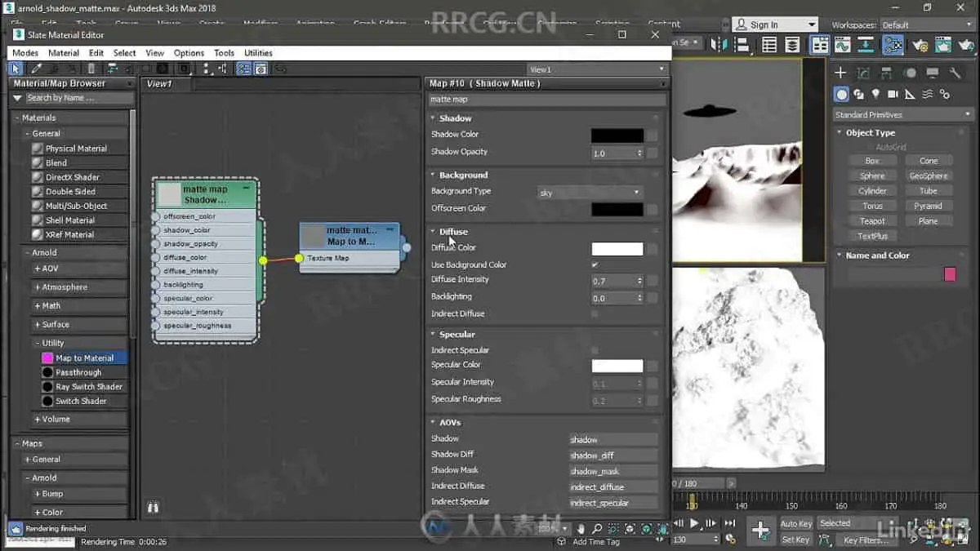Select Geometry category sphere icon

click(842, 95)
